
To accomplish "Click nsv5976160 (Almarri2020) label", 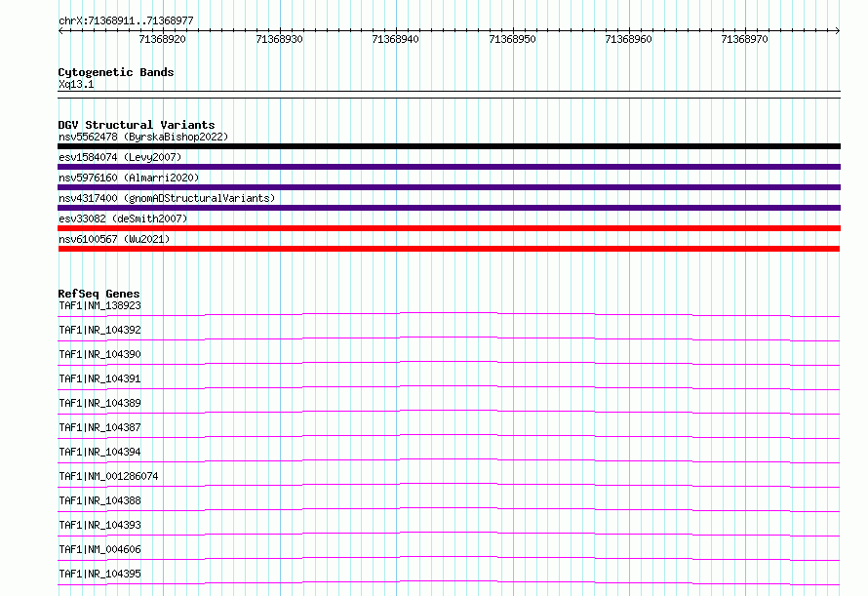I will (x=129, y=178).
